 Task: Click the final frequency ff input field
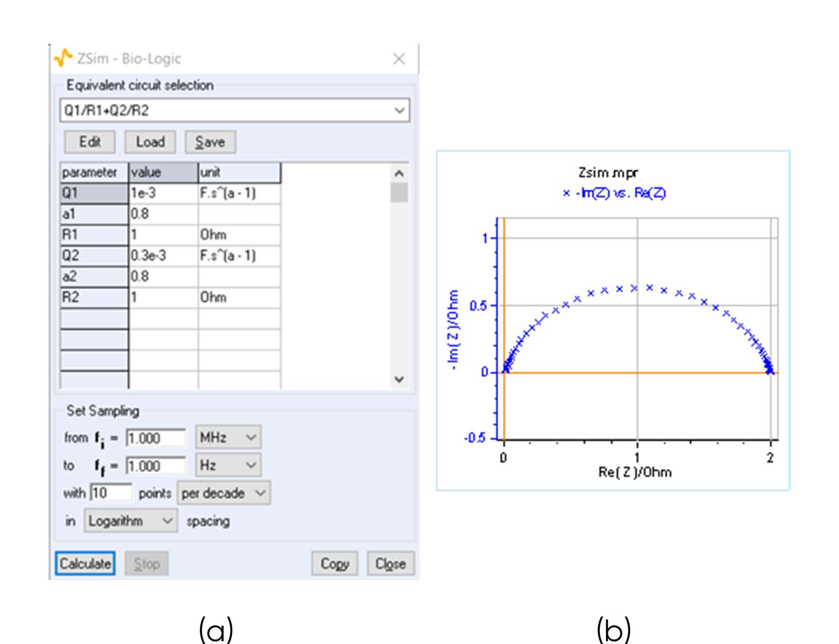(155, 466)
